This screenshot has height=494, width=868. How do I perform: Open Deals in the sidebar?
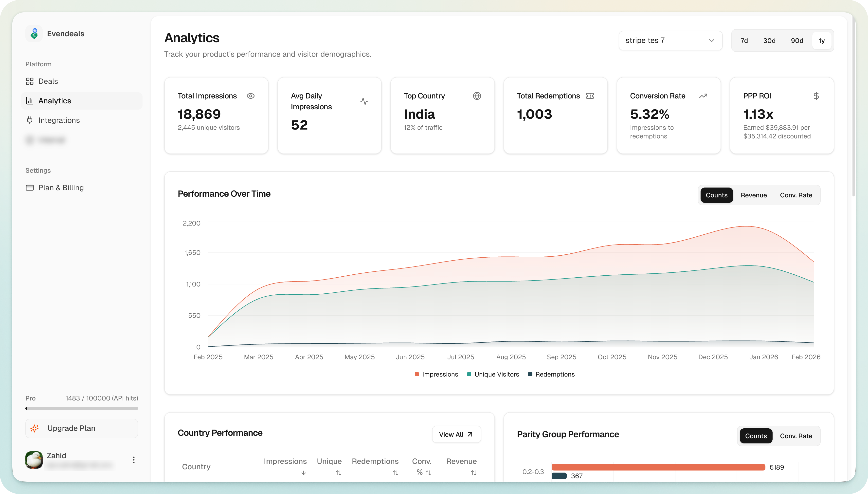click(x=82, y=81)
